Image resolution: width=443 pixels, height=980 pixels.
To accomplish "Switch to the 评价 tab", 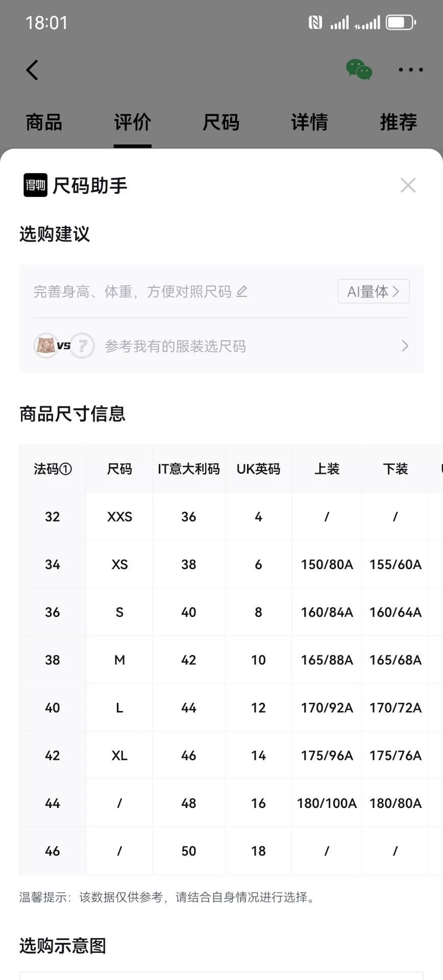I will [133, 122].
